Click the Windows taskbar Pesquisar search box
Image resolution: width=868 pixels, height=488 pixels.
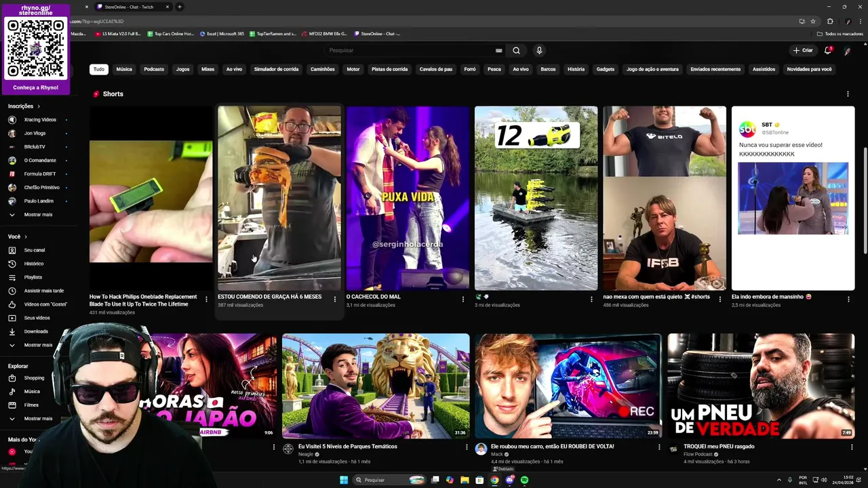(389, 480)
